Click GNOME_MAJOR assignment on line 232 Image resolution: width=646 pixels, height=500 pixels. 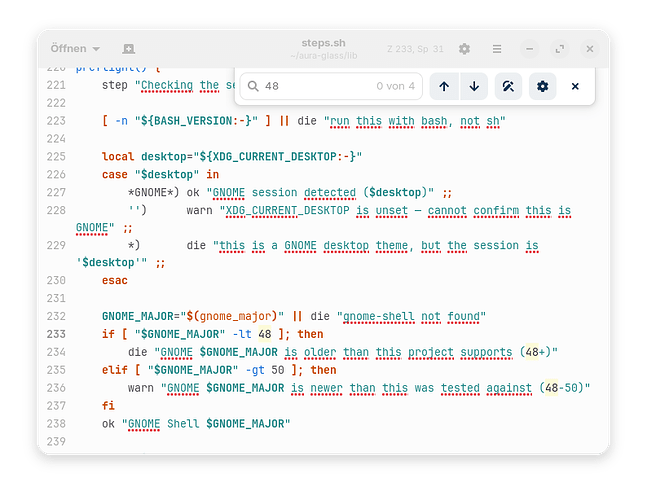138,316
